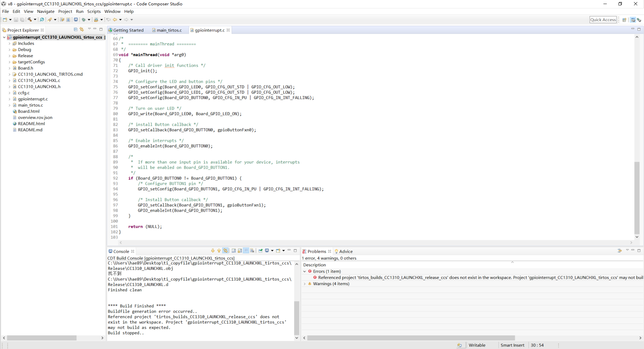Click the Quick Access search field
This screenshot has height=349, width=644.
pyautogui.click(x=603, y=20)
